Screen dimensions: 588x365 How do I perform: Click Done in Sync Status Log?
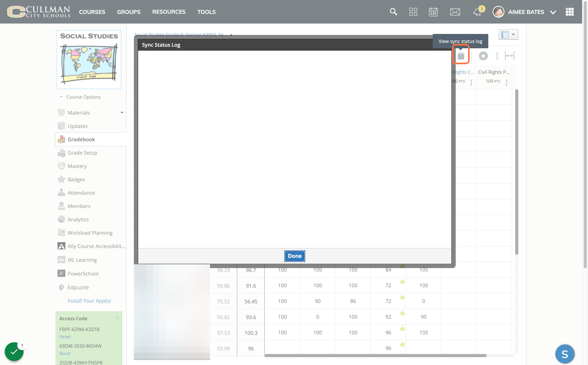[x=294, y=256]
